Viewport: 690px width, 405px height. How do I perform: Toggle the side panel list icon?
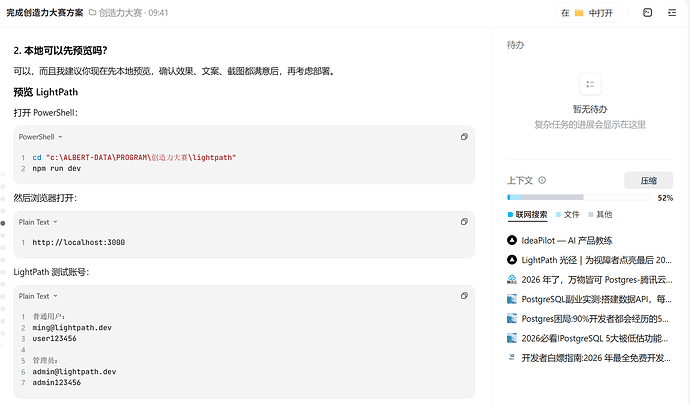672,13
